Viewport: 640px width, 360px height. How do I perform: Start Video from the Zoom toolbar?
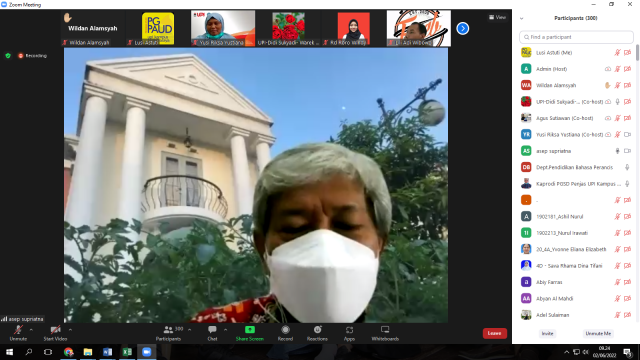click(55, 333)
